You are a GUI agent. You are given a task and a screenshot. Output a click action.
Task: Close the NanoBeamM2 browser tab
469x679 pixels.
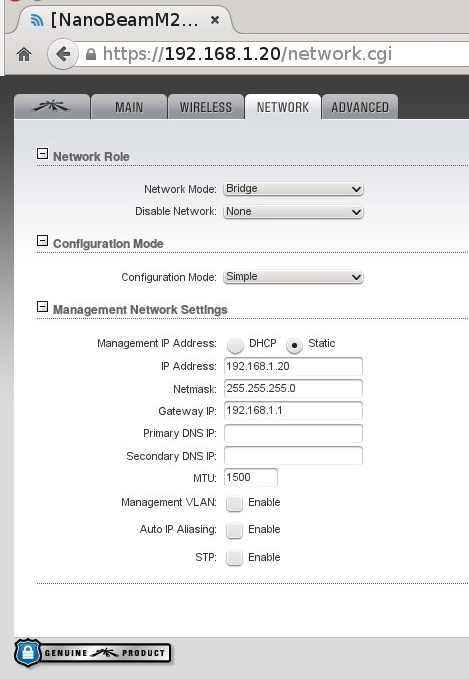tap(215, 20)
